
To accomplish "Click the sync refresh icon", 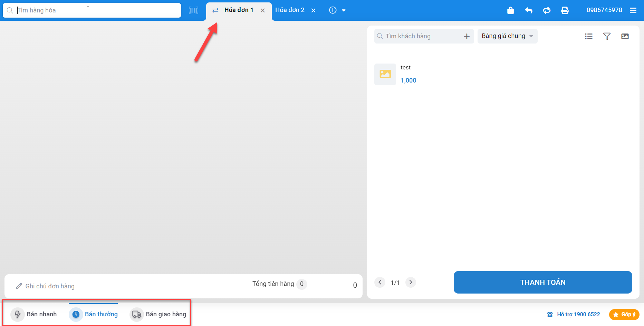I will pyautogui.click(x=547, y=10).
